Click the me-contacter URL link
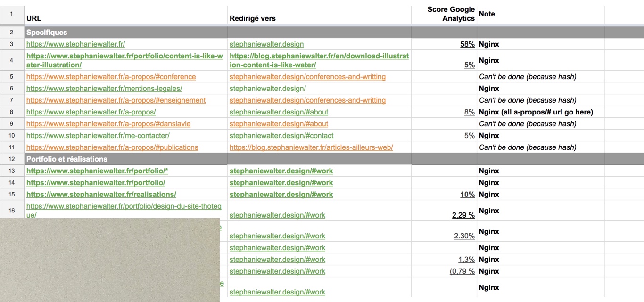644x302 pixels. (x=98, y=136)
